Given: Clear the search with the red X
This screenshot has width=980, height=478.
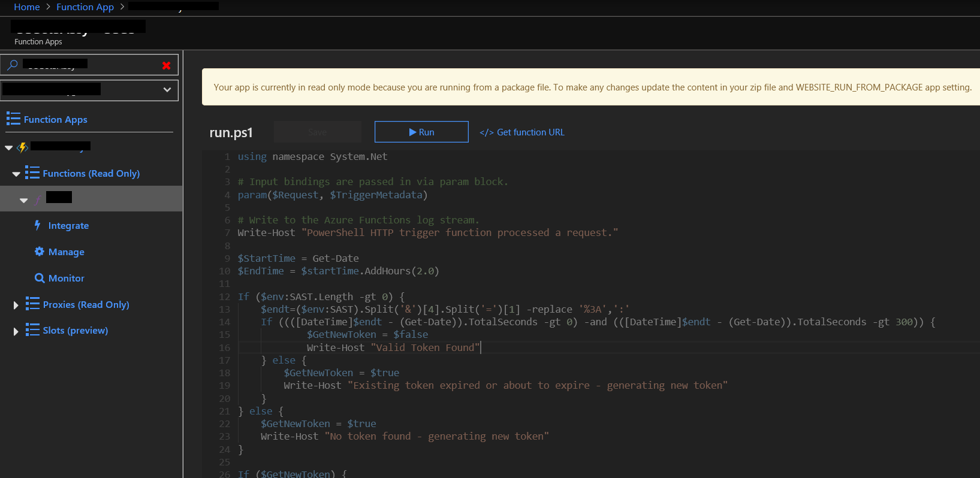Looking at the screenshot, I should (166, 65).
